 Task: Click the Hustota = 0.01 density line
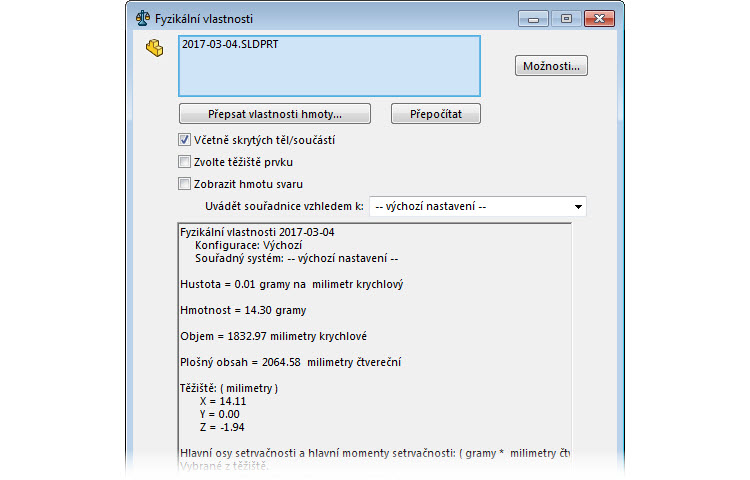click(x=291, y=284)
